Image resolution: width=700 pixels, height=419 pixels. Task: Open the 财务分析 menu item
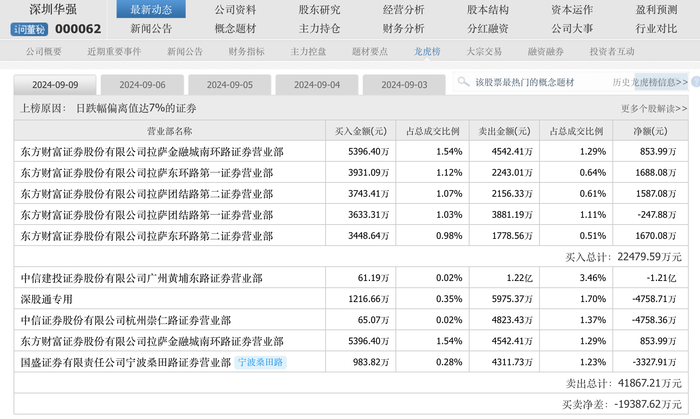tap(404, 29)
